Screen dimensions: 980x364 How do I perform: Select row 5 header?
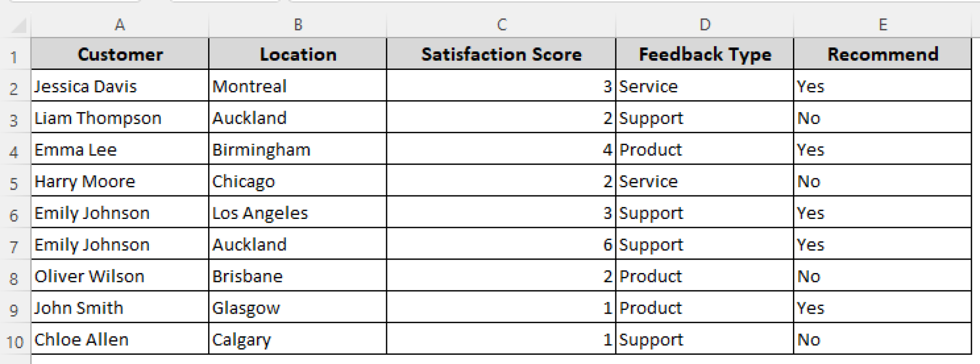pos(14,181)
